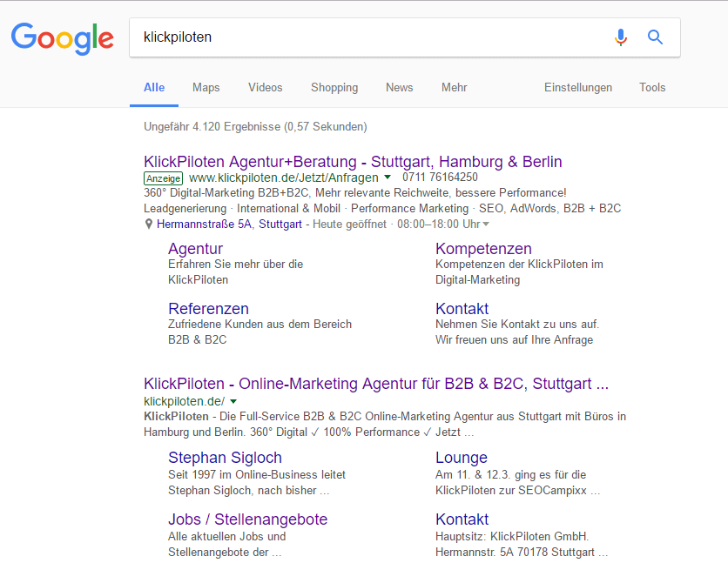The width and height of the screenshot is (728, 563).
Task: Click ad URL www.klickpiloten.de/Jetzt/Anfragen
Action: point(284,178)
